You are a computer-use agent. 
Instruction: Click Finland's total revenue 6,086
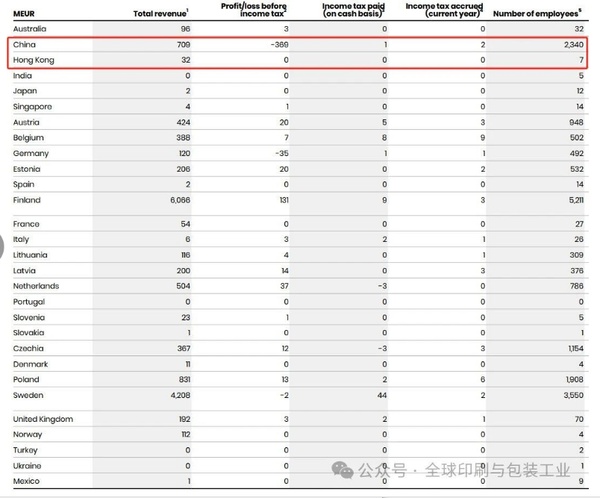[180, 200]
